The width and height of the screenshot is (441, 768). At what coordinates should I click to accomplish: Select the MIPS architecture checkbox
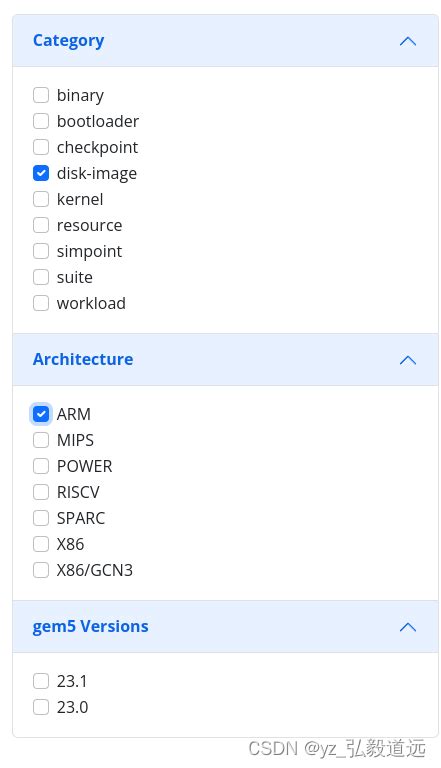pos(41,440)
